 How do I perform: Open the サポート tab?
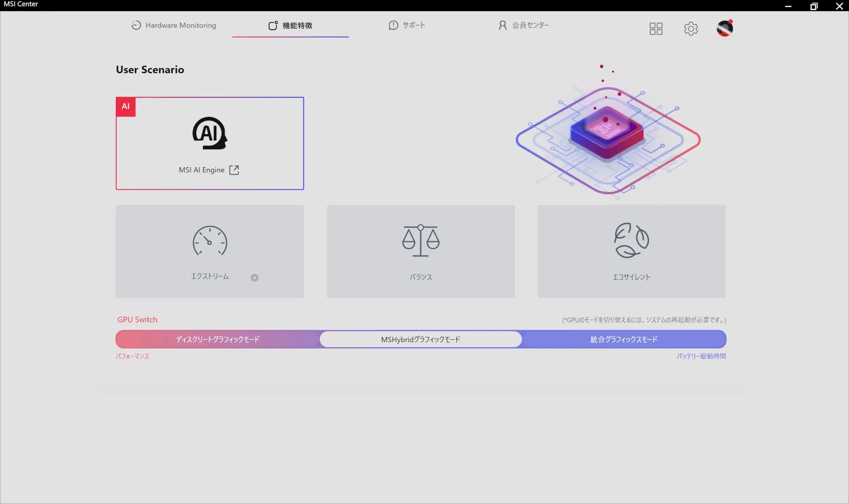pyautogui.click(x=407, y=26)
